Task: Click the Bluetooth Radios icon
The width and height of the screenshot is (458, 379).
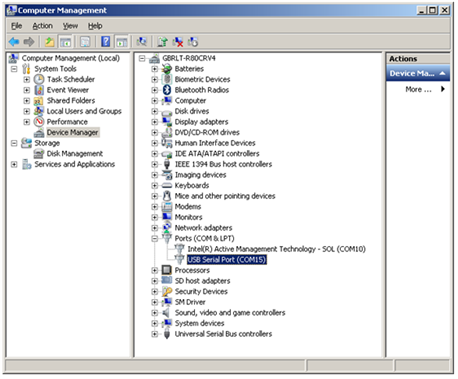Action: 167,90
